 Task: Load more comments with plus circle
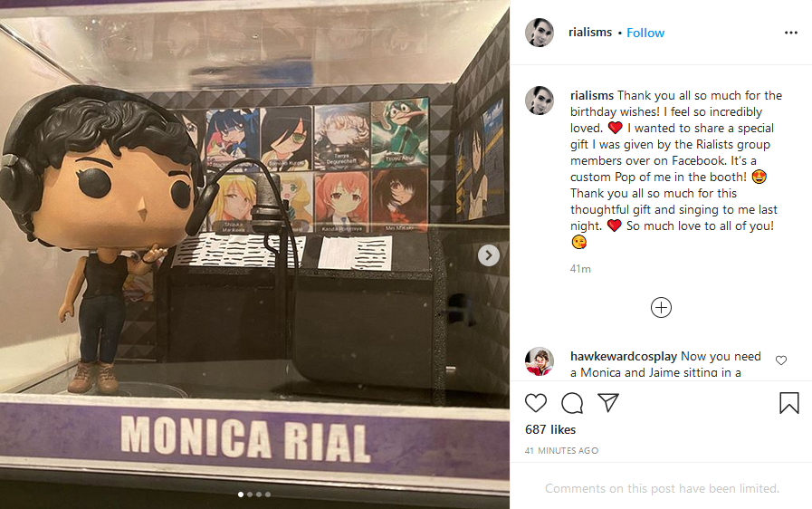click(x=661, y=307)
